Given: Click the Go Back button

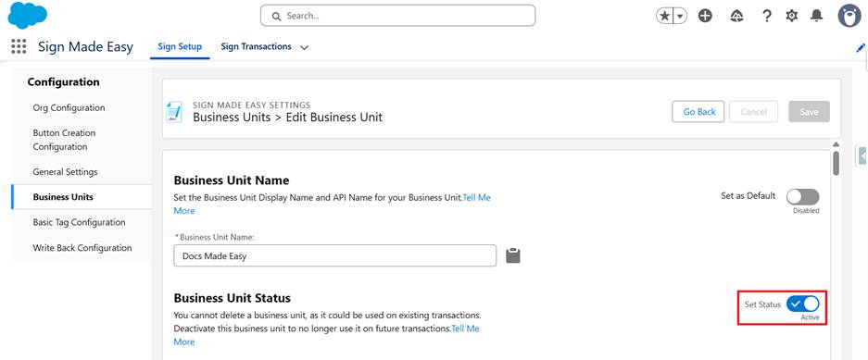Looking at the screenshot, I should 699,112.
